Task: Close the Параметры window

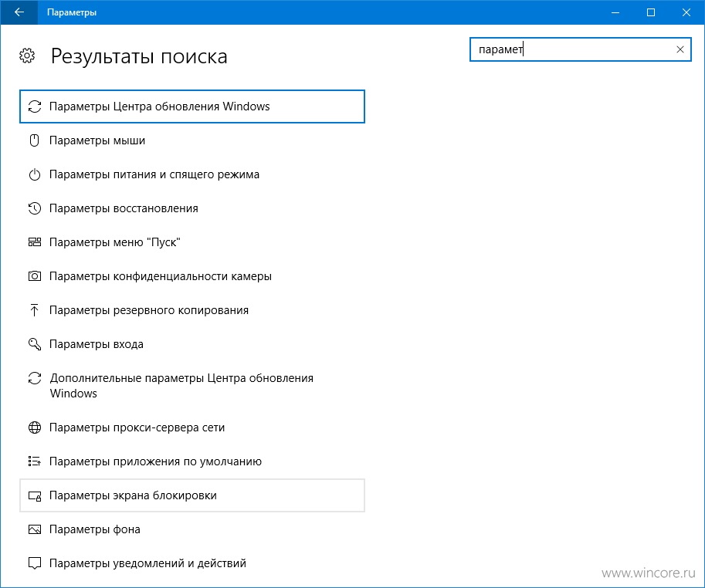Action: tap(686, 12)
